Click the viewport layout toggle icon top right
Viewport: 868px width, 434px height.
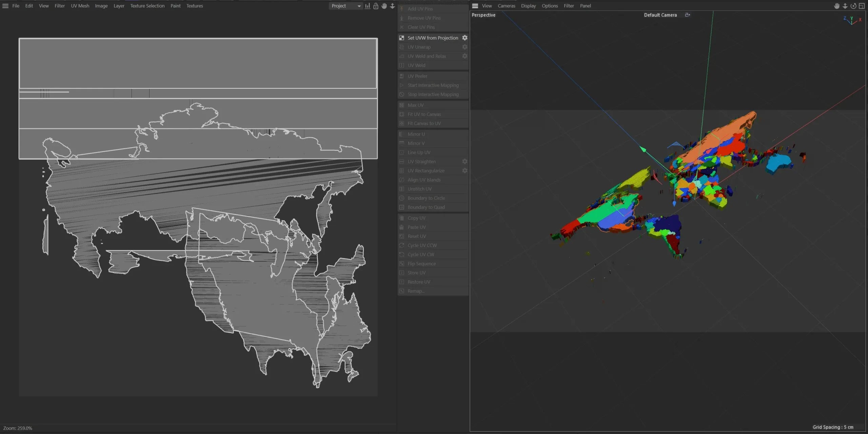[862, 6]
